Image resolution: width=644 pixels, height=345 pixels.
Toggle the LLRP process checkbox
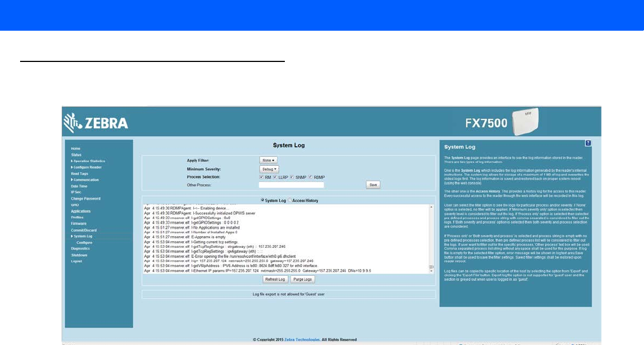point(275,177)
